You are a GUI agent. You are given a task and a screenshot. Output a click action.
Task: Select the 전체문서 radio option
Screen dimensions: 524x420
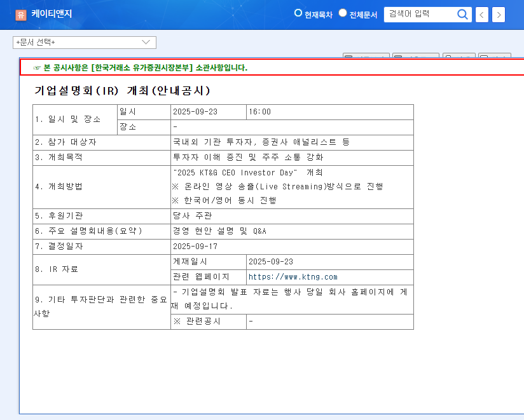[343, 13]
